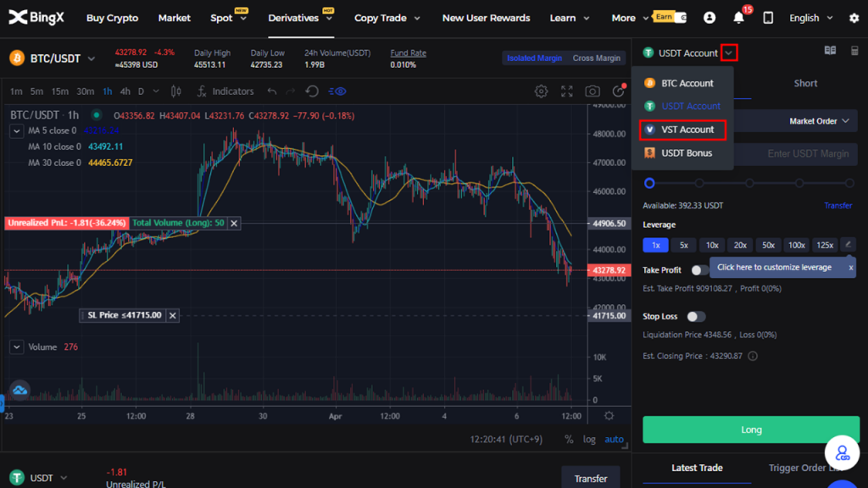Viewport: 868px width, 488px height.
Task: Open the user profile icon
Action: point(709,18)
